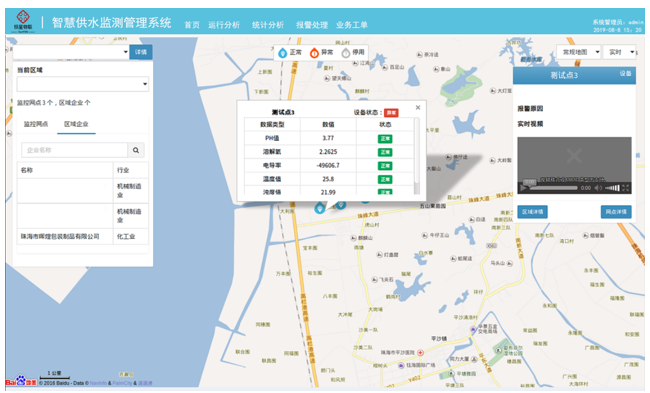Click the 企业名称 search input field

[75, 150]
